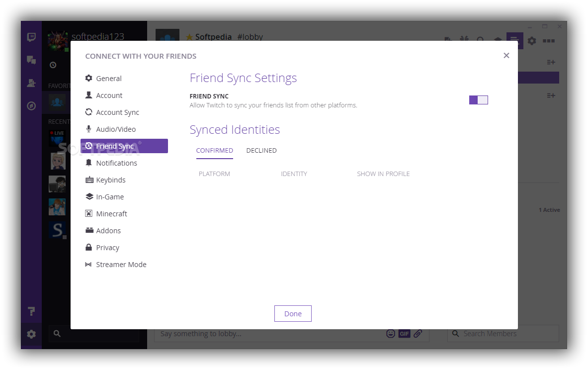Open the emoji picker in chat
This screenshot has height=370, width=588.
point(391,334)
